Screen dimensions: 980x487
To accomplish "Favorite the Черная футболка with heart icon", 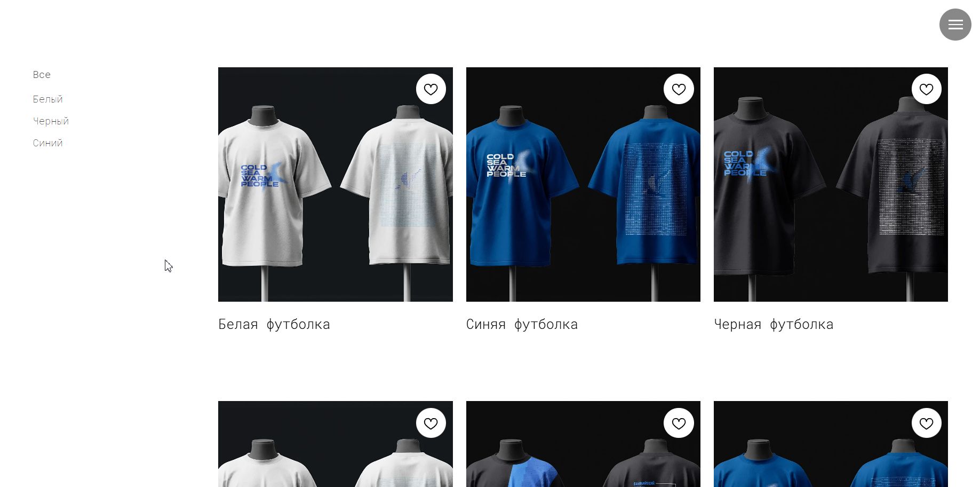I will click(x=926, y=89).
